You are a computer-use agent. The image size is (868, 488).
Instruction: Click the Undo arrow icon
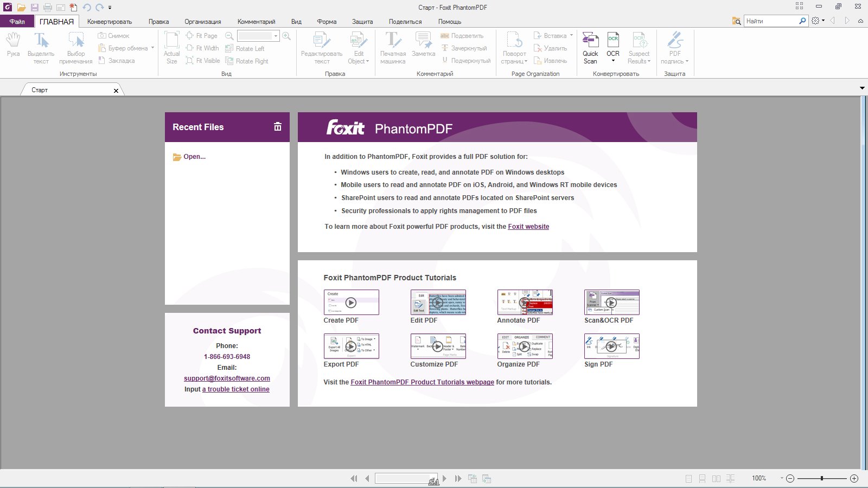click(87, 8)
